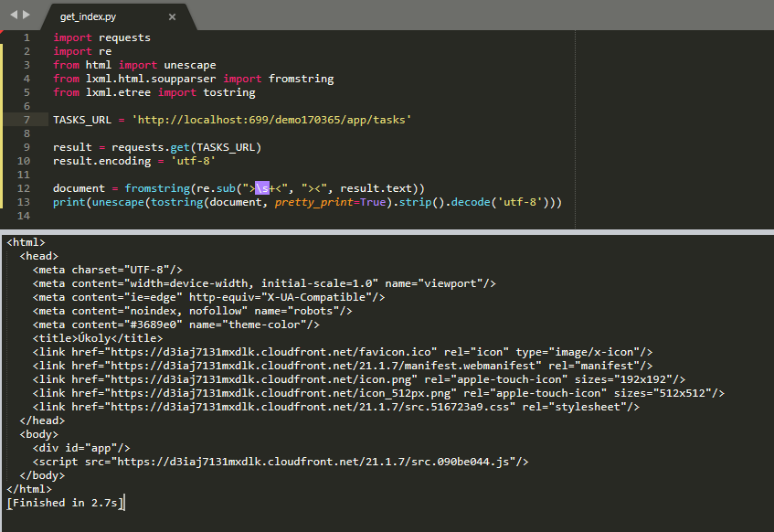Click the '[Finished in 2.7s]' build message

[64, 503]
